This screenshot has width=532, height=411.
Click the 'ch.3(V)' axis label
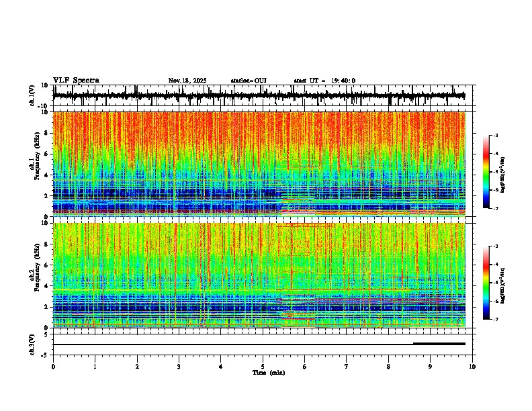(x=32, y=345)
